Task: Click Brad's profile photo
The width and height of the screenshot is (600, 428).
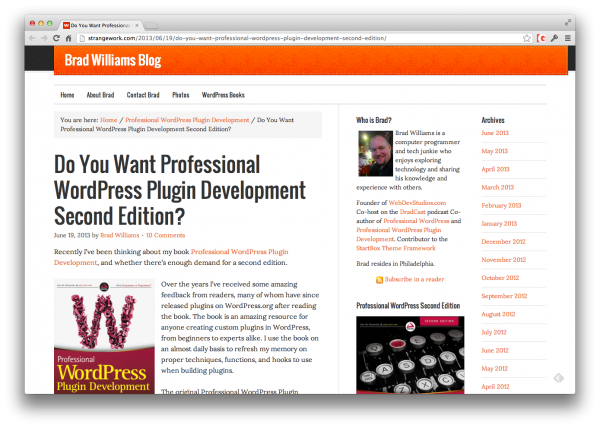Action: click(375, 153)
